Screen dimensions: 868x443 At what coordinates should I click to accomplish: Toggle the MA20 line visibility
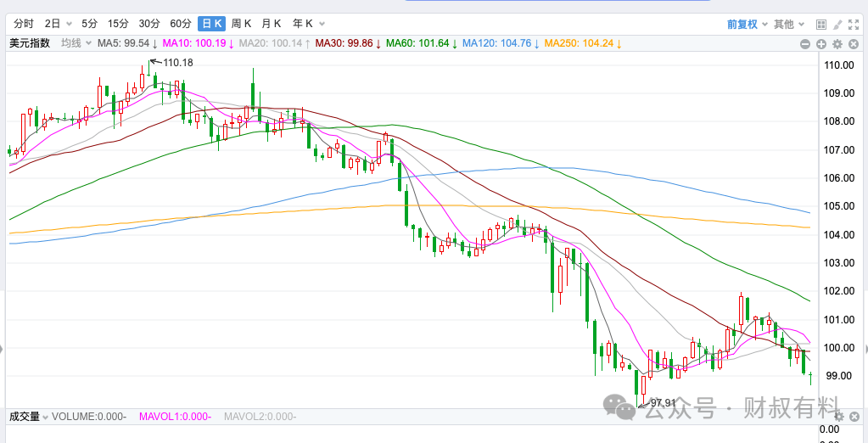pos(270,43)
